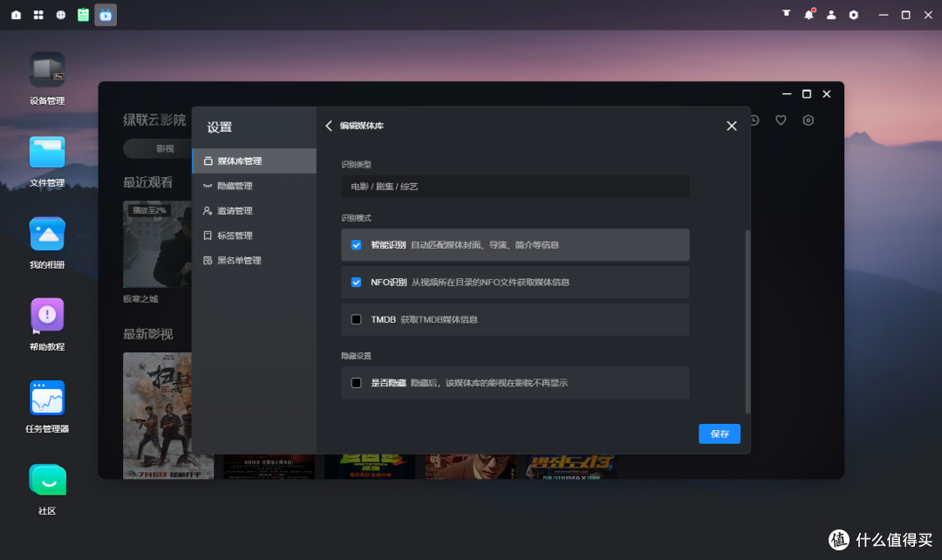Open the hexagon system settings icon
This screenshot has width=942, height=560.
[854, 15]
